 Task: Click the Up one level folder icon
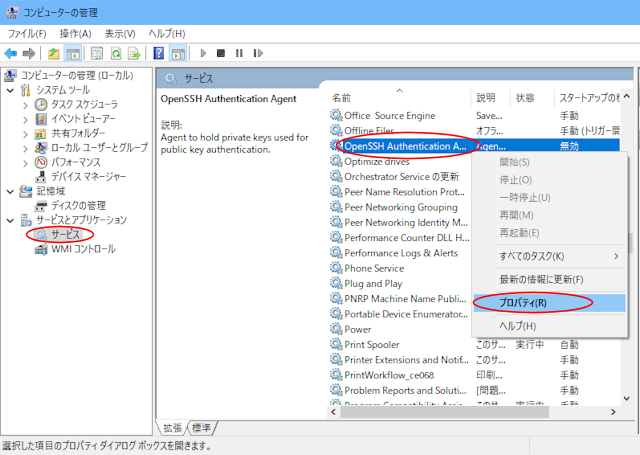click(53, 53)
